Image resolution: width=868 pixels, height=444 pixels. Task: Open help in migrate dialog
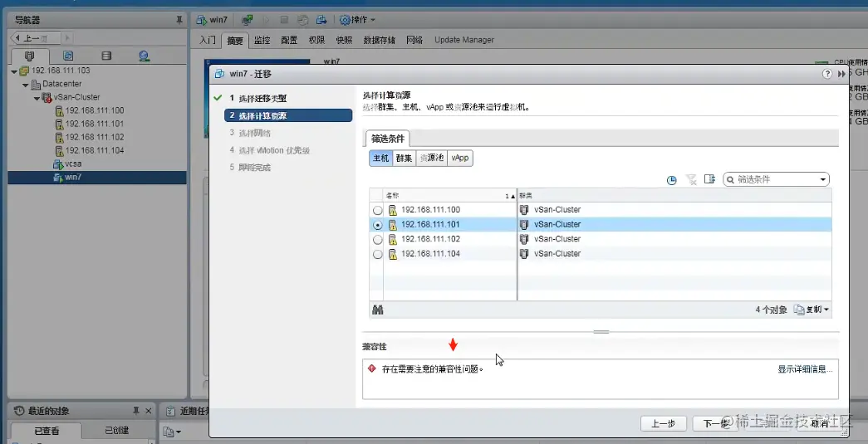pos(827,74)
